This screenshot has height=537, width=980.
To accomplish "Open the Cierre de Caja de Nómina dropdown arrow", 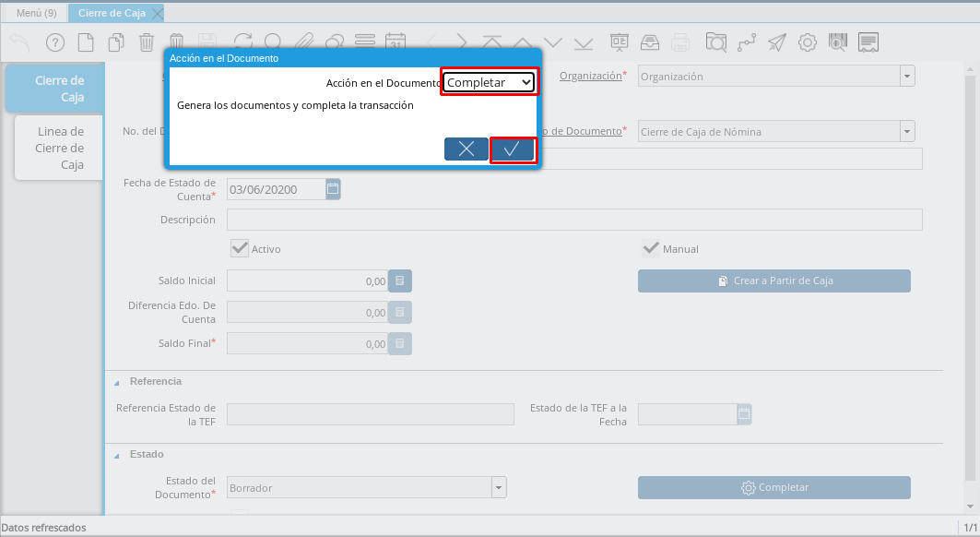I will click(x=907, y=131).
